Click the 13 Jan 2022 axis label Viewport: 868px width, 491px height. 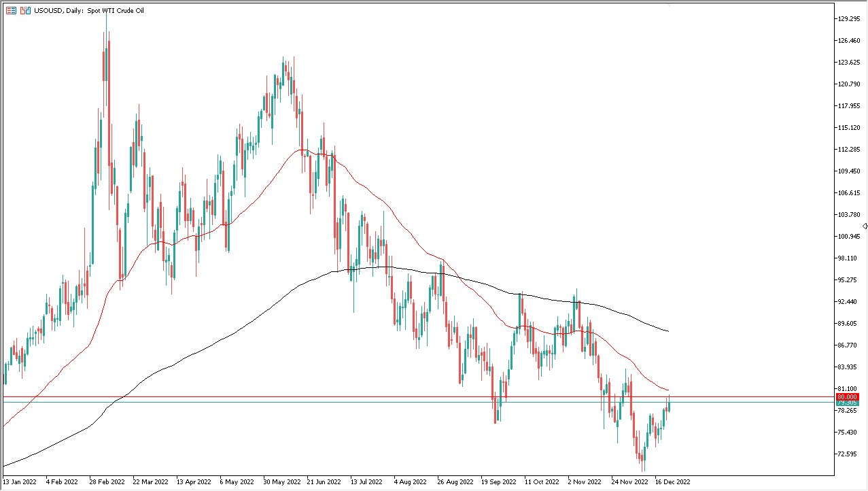tap(22, 481)
